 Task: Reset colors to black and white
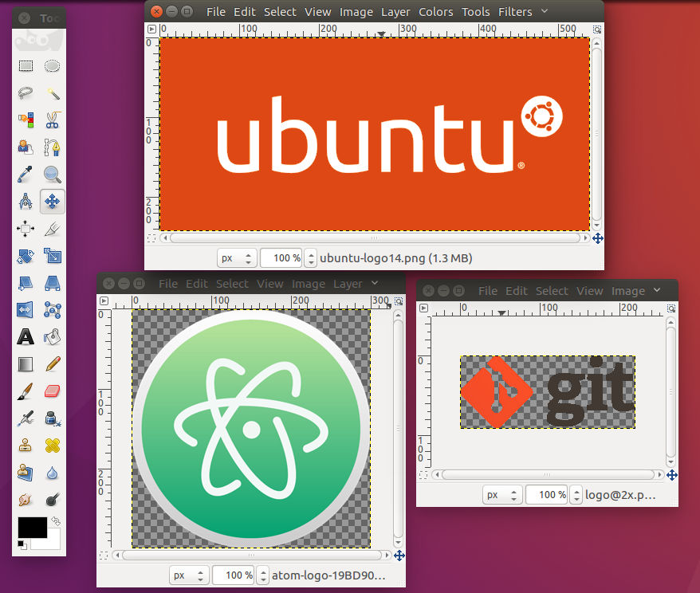[x=22, y=544]
